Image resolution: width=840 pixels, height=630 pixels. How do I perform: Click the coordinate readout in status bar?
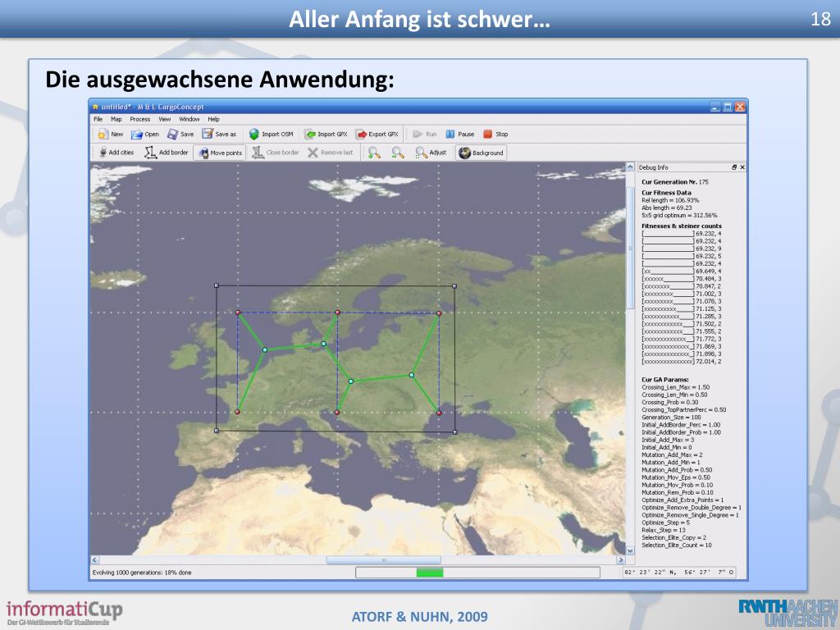[678, 573]
